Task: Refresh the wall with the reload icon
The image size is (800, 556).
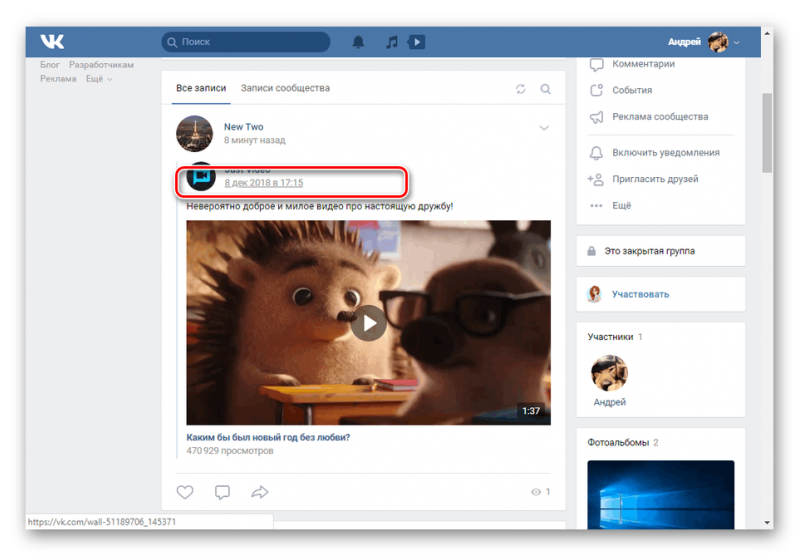Action: (x=520, y=89)
